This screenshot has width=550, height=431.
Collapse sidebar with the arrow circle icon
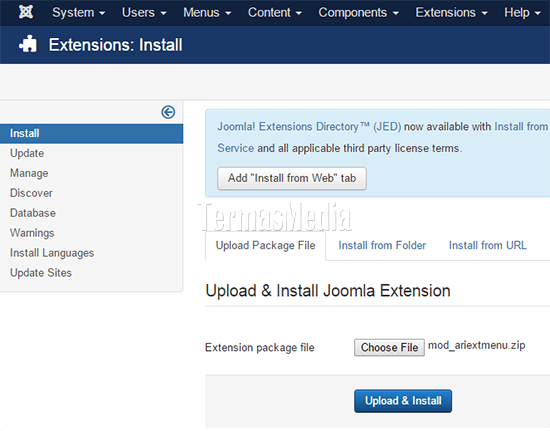pos(168,112)
